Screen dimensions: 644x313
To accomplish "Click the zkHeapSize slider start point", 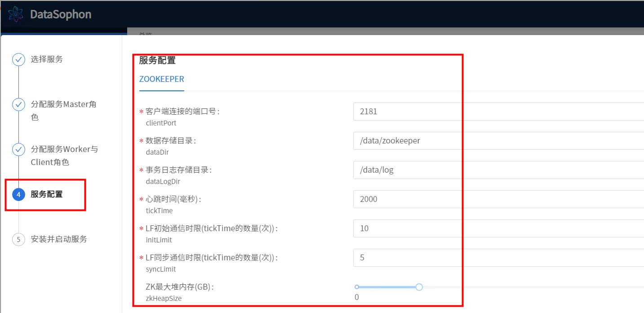I will (x=357, y=287).
